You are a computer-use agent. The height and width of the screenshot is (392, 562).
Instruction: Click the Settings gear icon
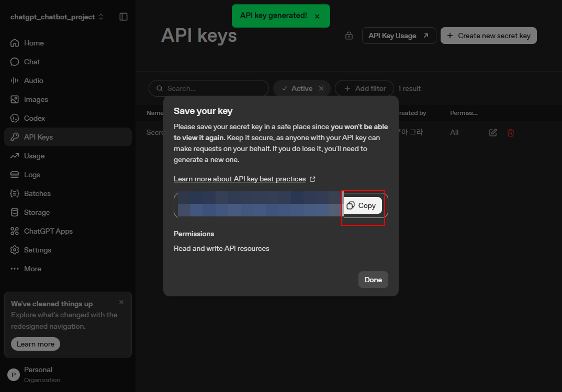(15, 250)
